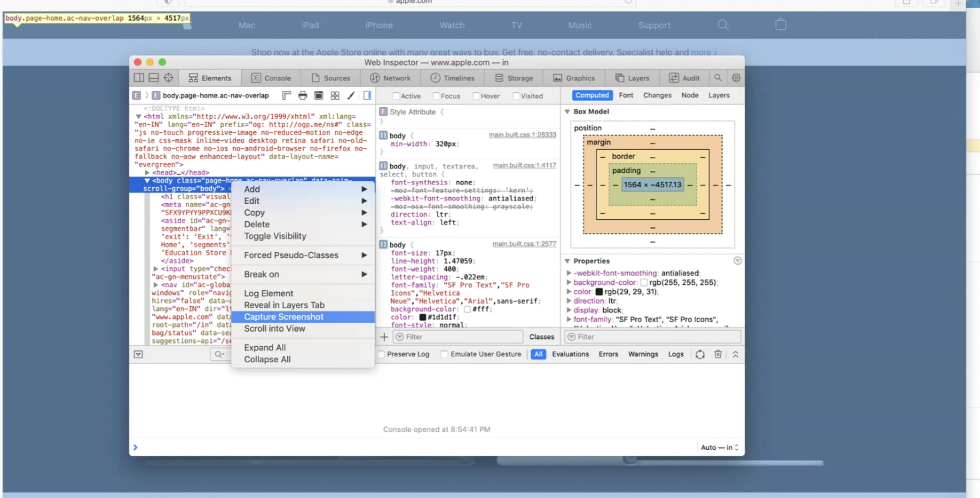The image size is (980, 498).
Task: Select Capture Screenshot from context menu
Action: pos(284,317)
